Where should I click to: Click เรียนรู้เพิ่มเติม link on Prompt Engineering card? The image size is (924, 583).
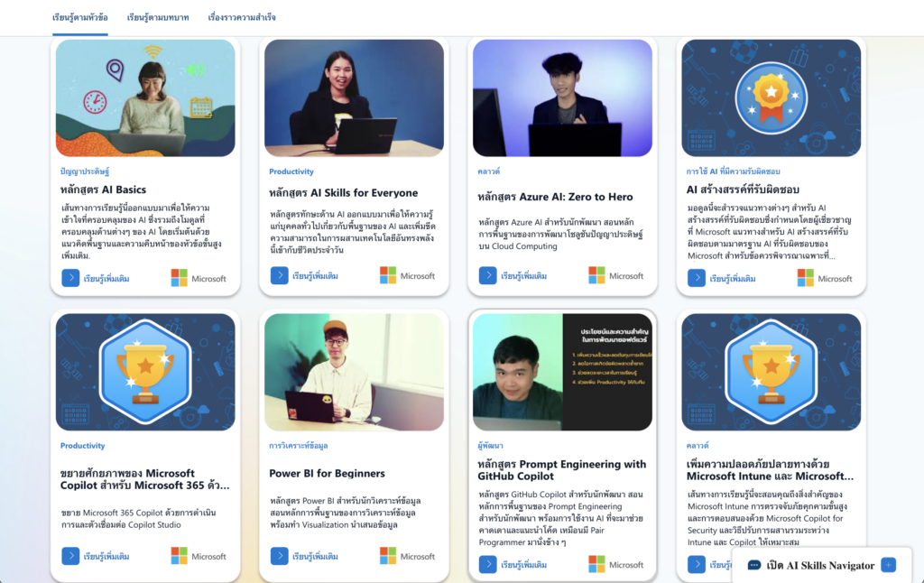point(524,564)
